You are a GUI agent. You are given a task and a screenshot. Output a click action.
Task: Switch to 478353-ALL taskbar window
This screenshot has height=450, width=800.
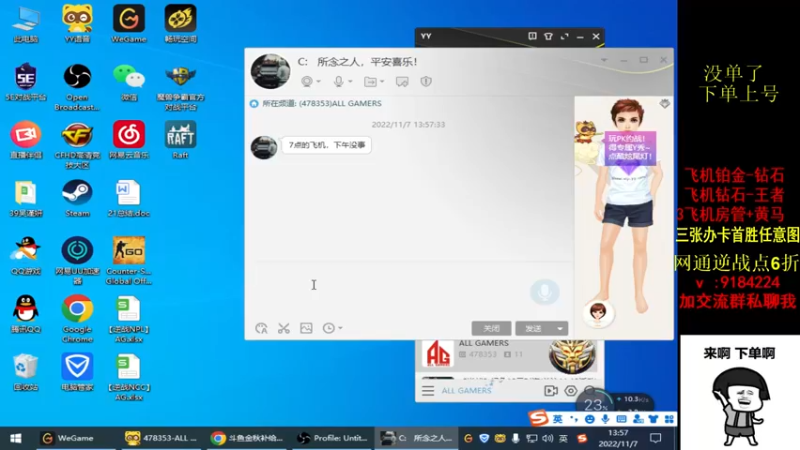[161, 438]
